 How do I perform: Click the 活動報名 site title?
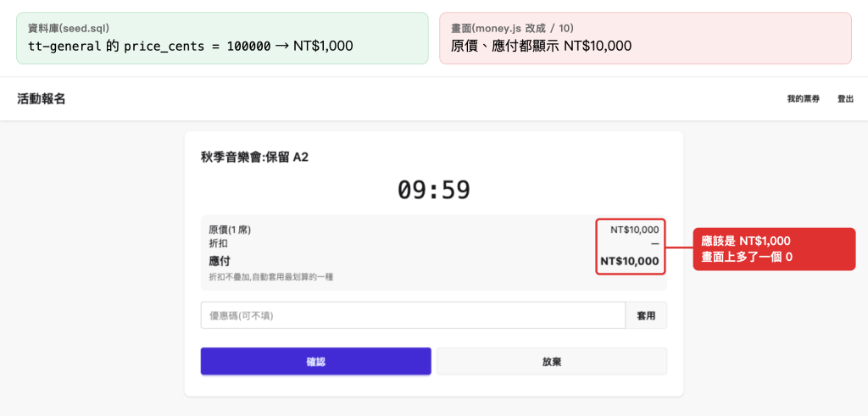pyautogui.click(x=42, y=99)
